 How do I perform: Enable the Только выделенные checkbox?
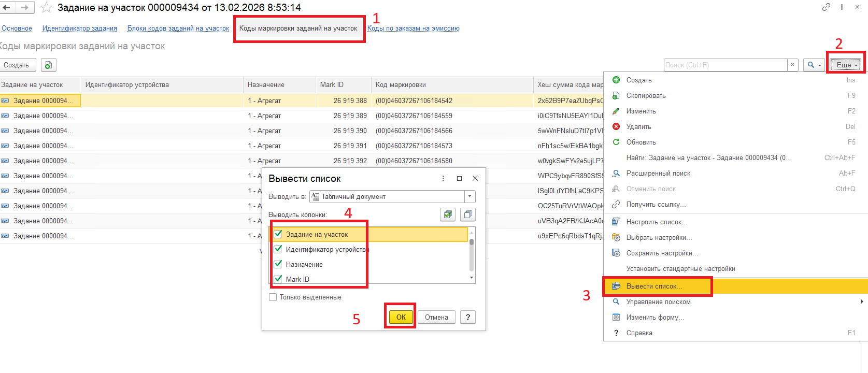click(x=273, y=297)
